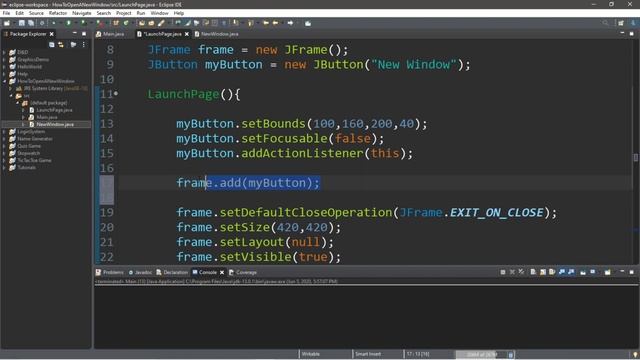Select Main.java in Package Explorer tree
Image resolution: width=640 pixels, height=360 pixels.
[47, 117]
